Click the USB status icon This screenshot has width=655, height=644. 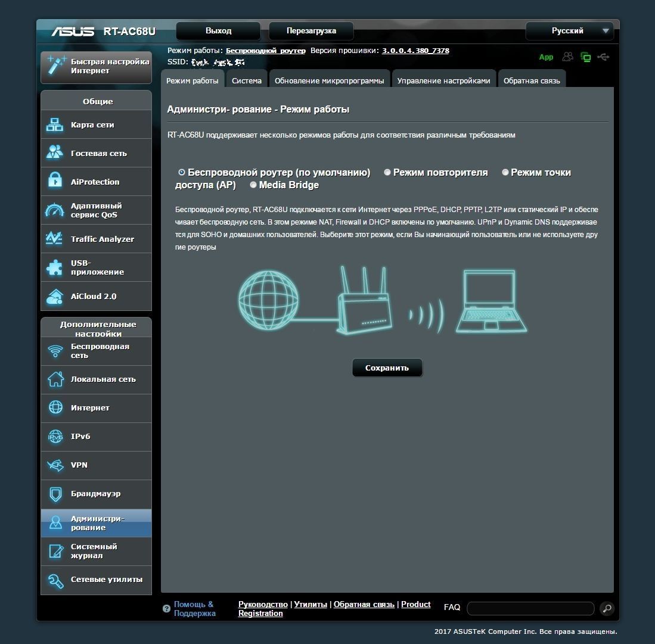[603, 57]
